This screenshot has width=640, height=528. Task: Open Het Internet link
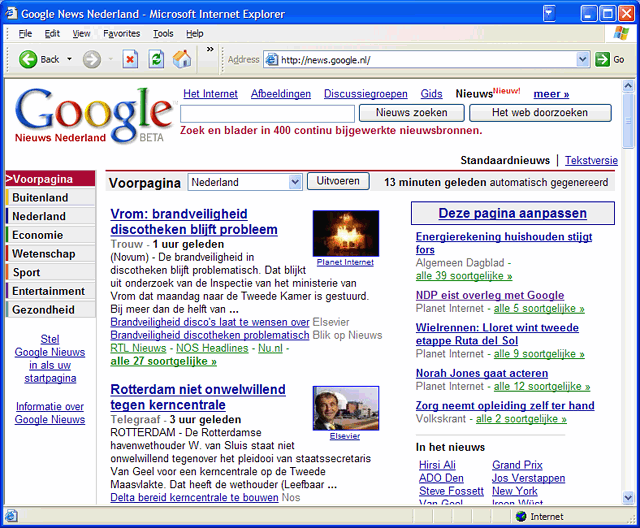210,93
